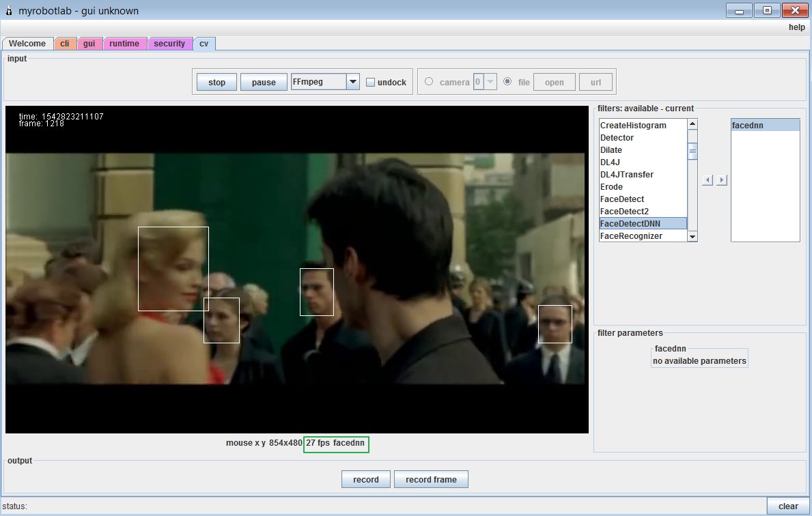Viewport: 812px width, 516px height.
Task: Select the camera radio button
Action: pyautogui.click(x=429, y=82)
